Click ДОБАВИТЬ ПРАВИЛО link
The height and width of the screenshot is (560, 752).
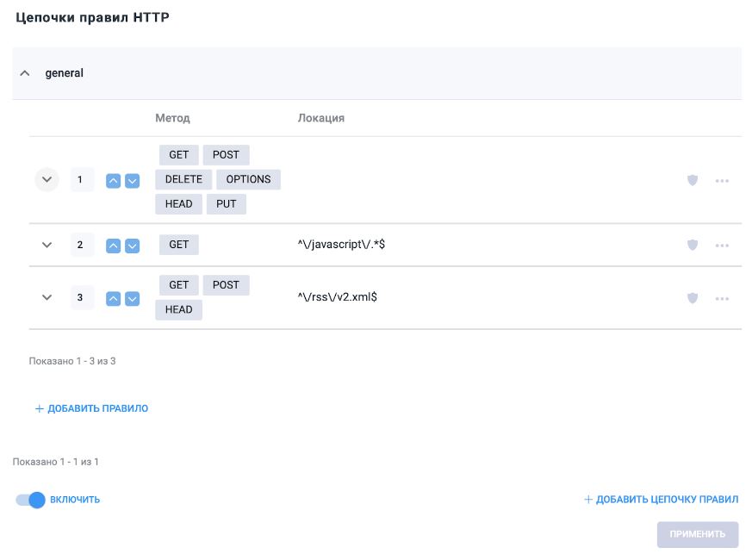tap(91, 408)
